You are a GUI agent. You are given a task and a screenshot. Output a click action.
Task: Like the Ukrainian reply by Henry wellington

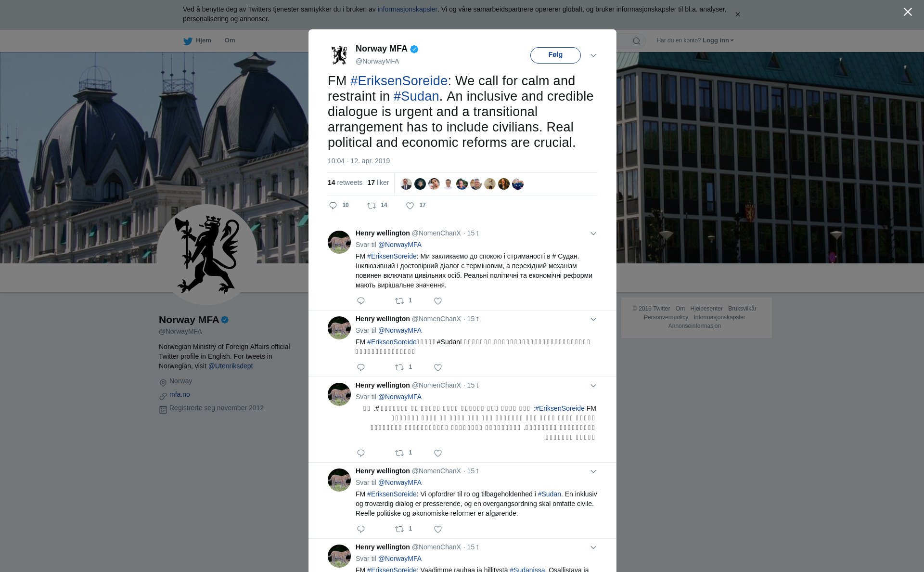coord(438,301)
